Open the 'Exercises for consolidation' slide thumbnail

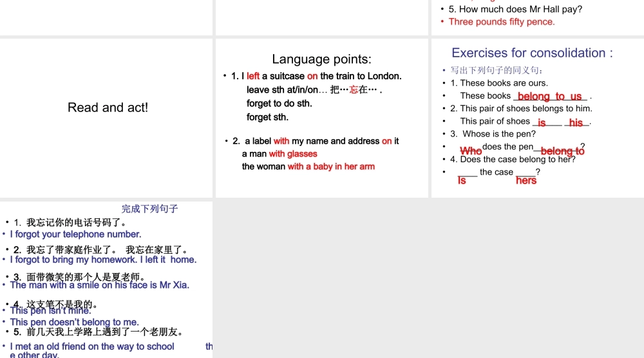(538, 118)
